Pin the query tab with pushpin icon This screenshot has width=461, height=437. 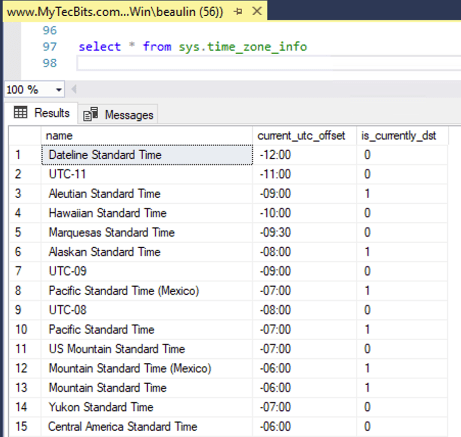pos(238,12)
